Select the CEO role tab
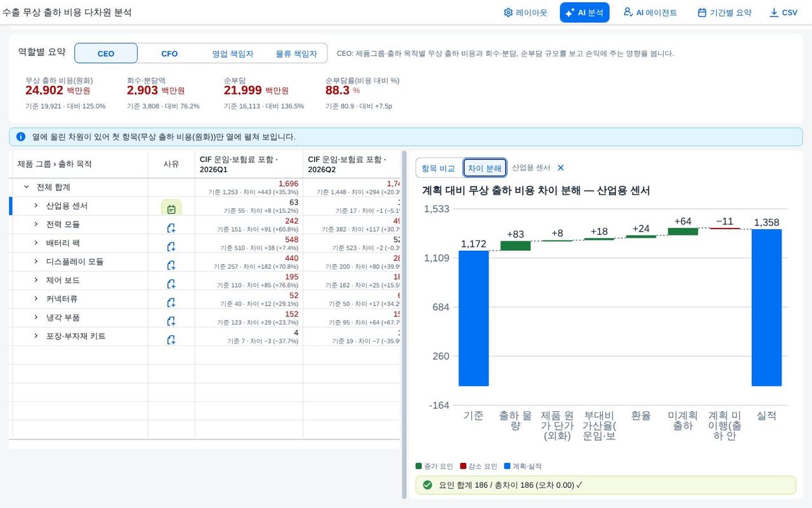 (x=106, y=53)
